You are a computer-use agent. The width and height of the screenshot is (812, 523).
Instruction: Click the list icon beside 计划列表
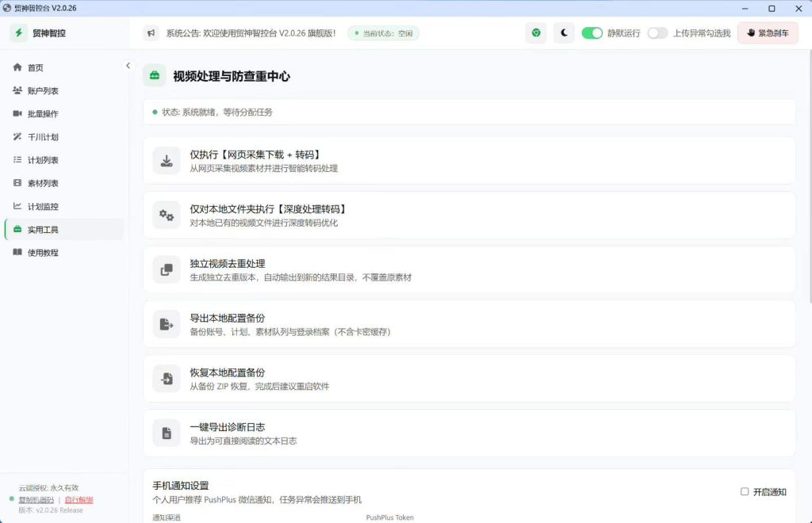17,160
